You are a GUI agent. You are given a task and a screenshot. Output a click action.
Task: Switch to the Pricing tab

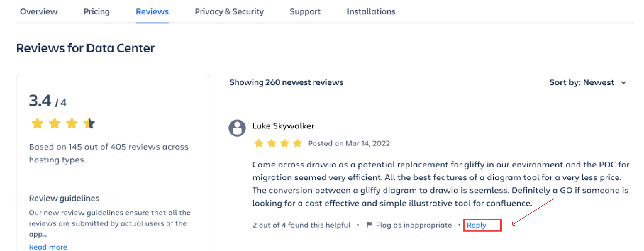[x=97, y=11]
